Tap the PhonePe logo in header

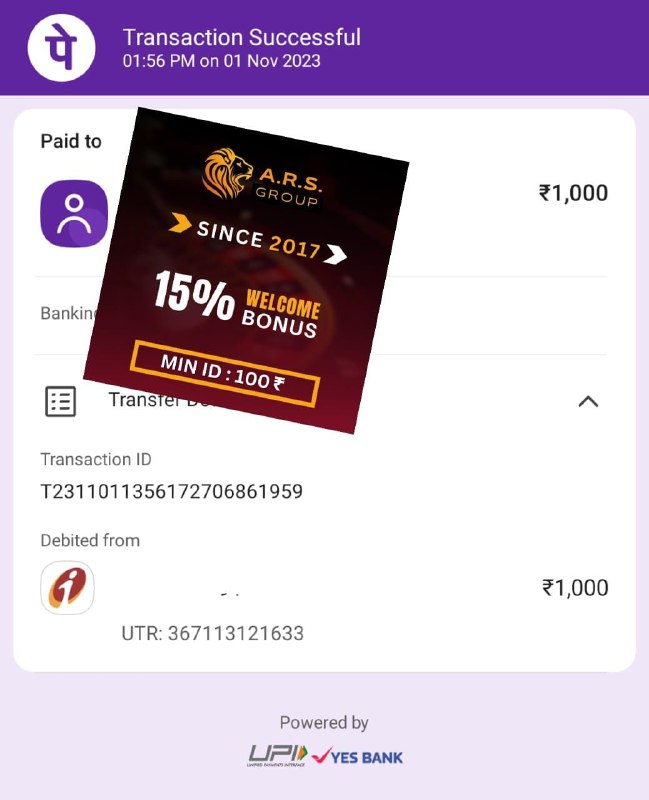click(x=61, y=47)
